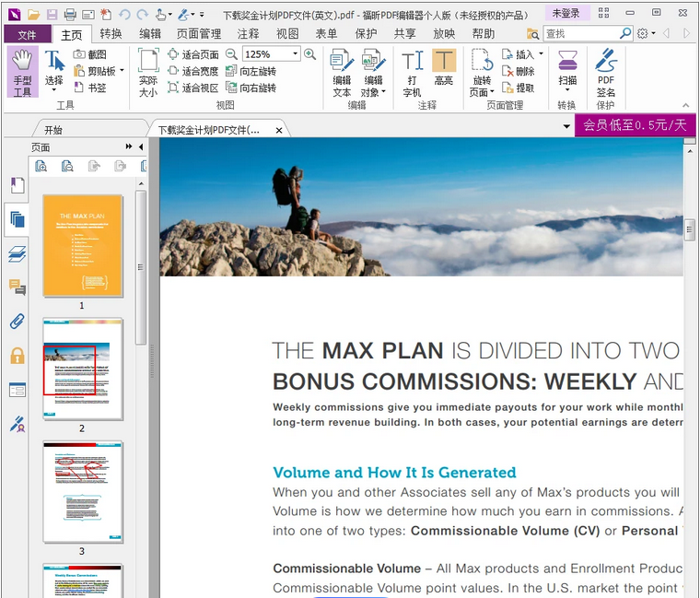Viewport: 700px width, 598px height.
Task: Enlarge page thumbnails icon
Action: point(41,166)
